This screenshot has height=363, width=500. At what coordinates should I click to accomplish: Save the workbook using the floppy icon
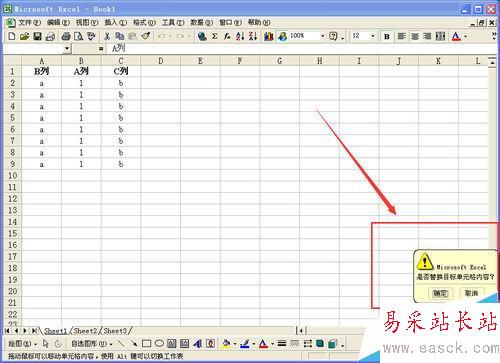37,36
